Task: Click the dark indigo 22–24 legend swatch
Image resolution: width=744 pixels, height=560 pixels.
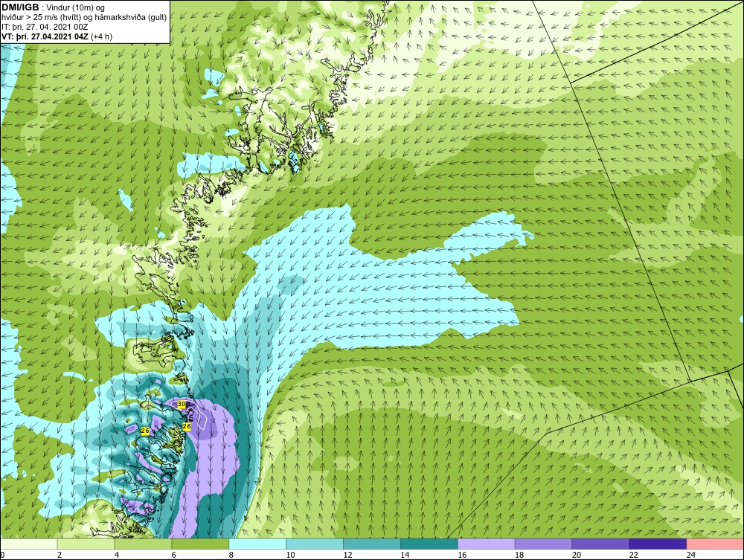Action: pos(658,544)
